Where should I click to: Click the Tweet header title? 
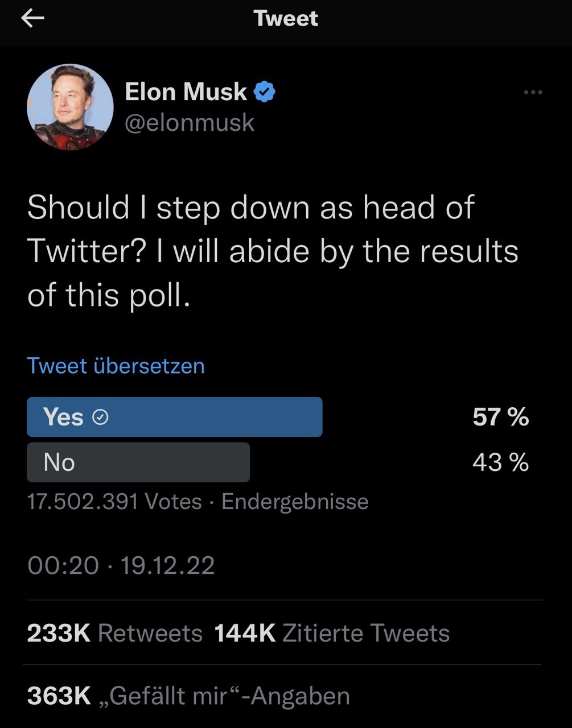pyautogui.click(x=286, y=19)
